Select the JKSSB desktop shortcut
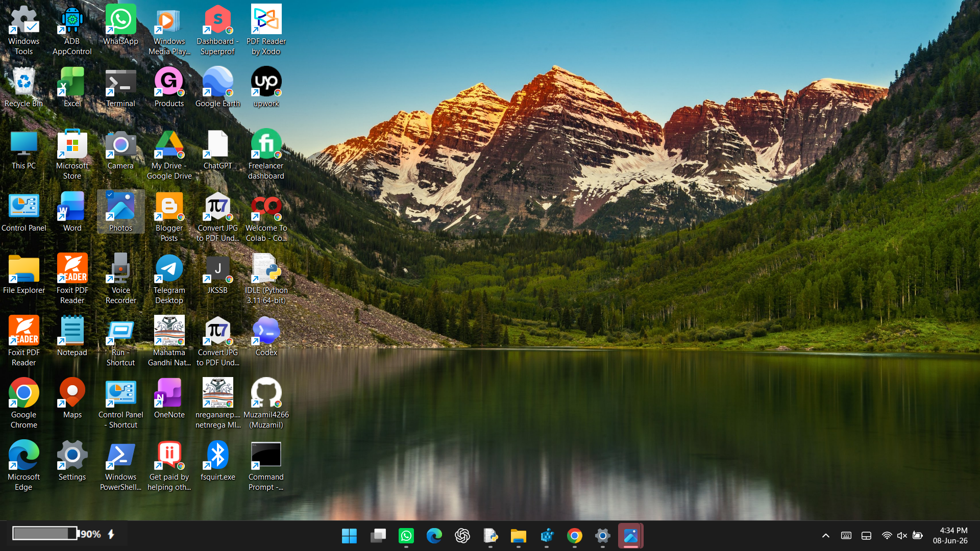The width and height of the screenshot is (980, 551). click(217, 274)
